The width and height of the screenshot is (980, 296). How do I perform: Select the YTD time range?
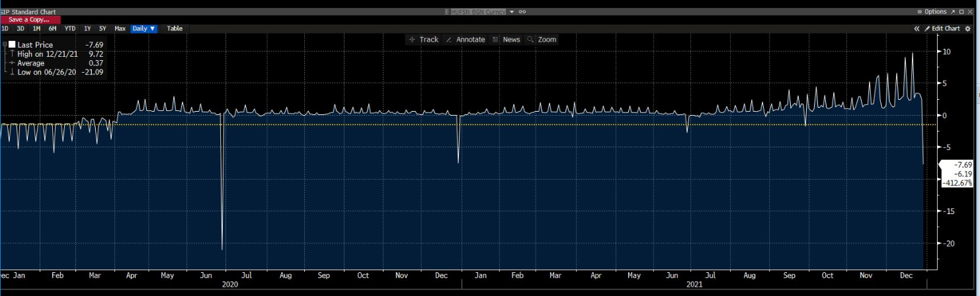(x=70, y=28)
